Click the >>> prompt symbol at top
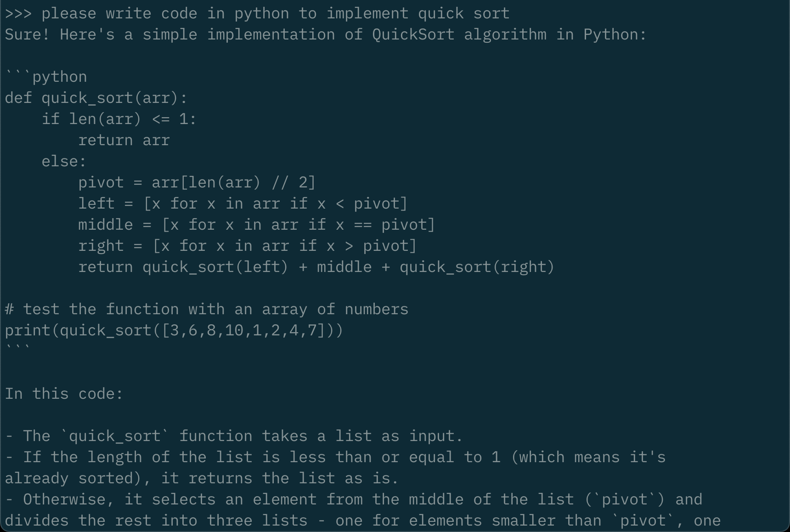 coord(18,13)
